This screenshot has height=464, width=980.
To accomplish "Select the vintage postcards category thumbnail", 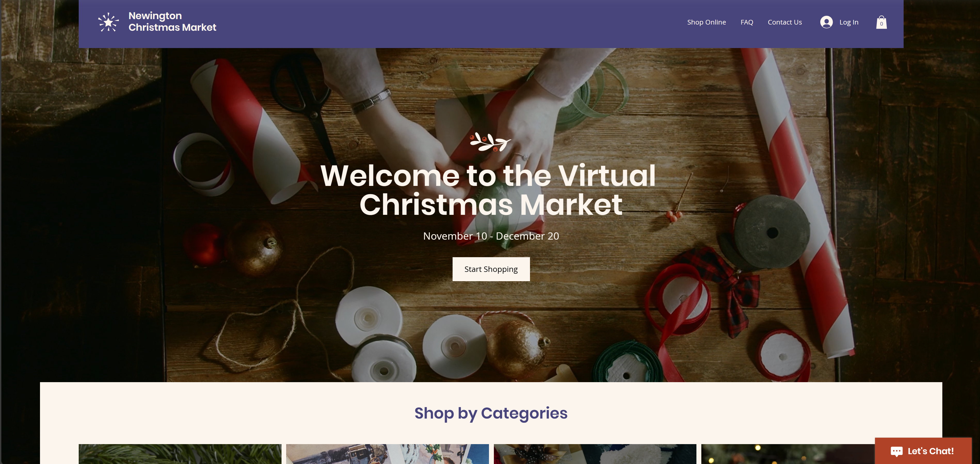I will click(387, 454).
